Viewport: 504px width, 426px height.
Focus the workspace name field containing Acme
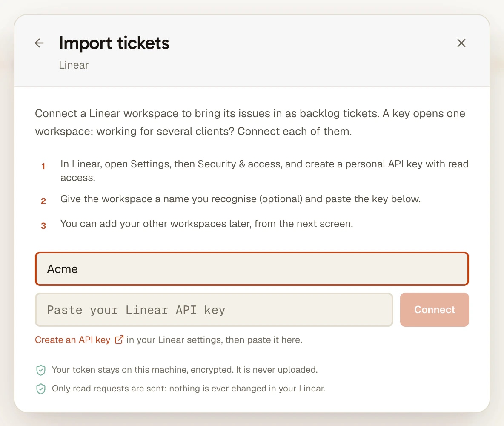click(252, 269)
